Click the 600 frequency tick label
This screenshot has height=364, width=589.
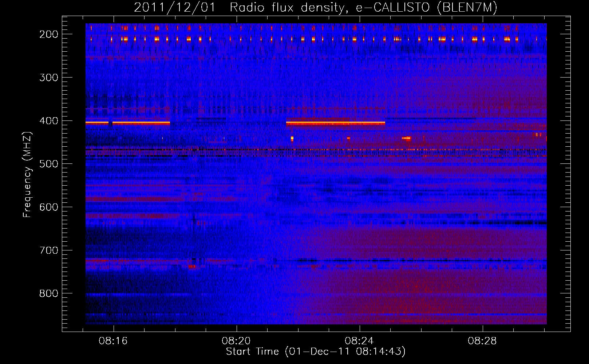[49, 207]
